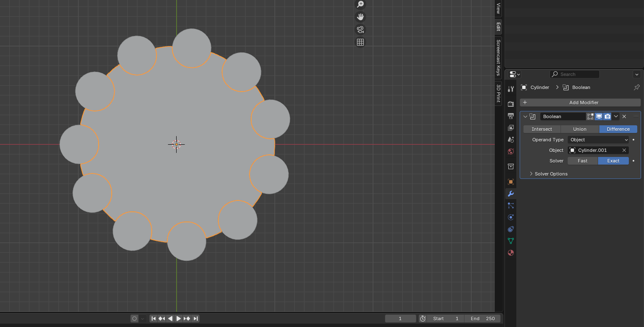Open the Operand Type dropdown

pos(598,140)
